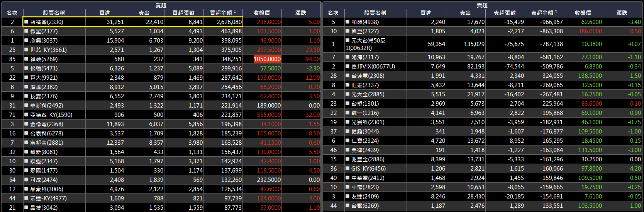
Task: Select stock name 亞德客-KY(1590)
Action: click(x=51, y=115)
